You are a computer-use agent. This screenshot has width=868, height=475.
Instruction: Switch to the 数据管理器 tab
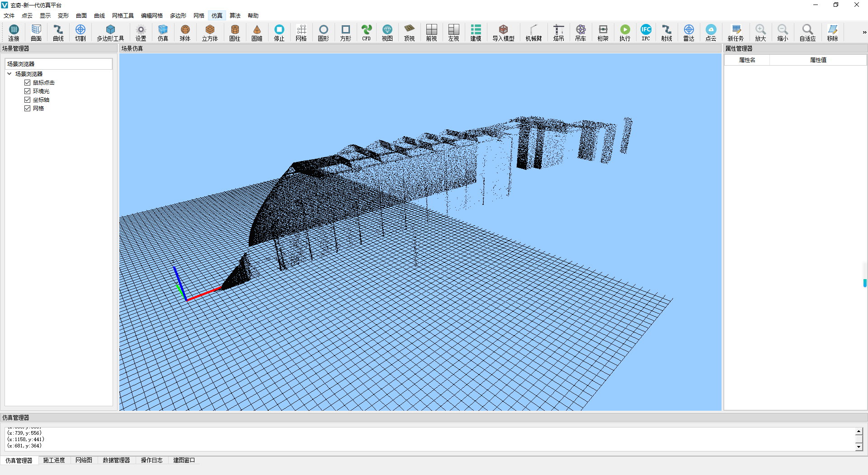pos(116,461)
